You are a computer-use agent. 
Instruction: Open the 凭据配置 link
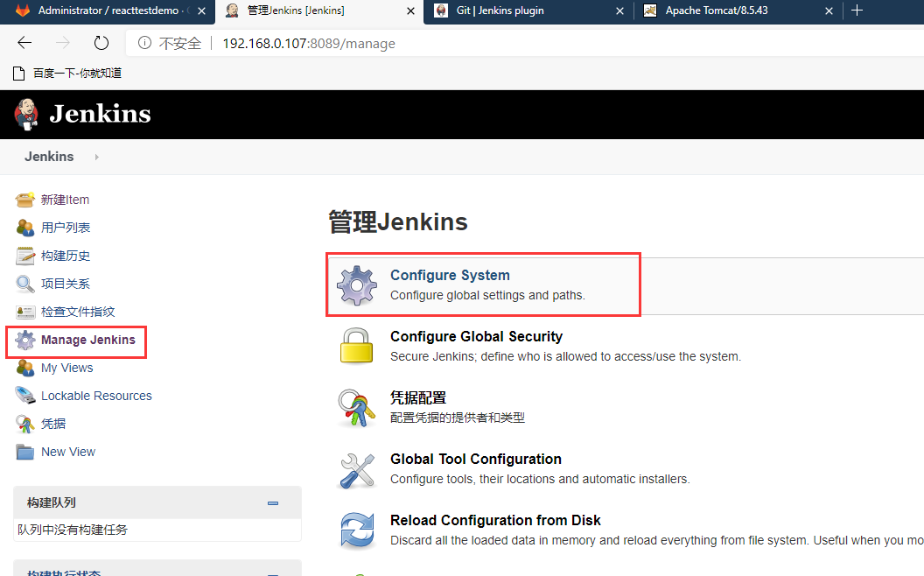pos(418,398)
